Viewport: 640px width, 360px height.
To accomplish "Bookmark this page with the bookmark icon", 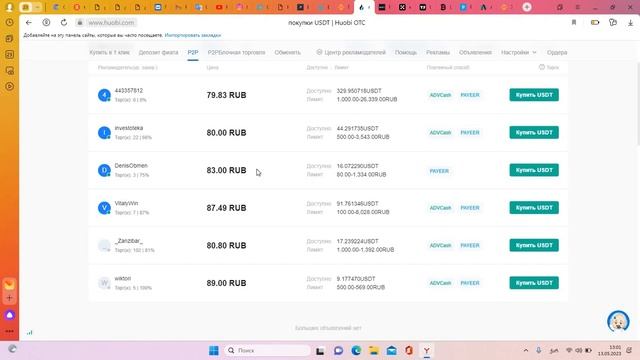I will pos(574,23).
